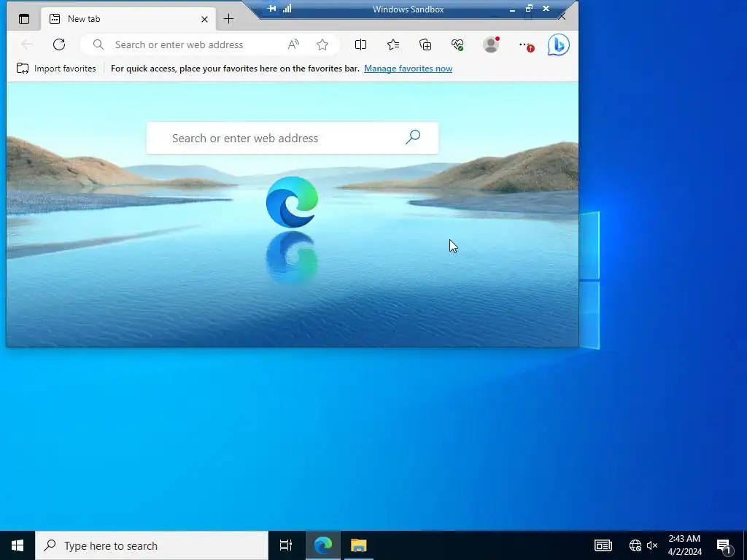Open the Windows Start menu
Screen dimensions: 747x560
tap(18, 545)
